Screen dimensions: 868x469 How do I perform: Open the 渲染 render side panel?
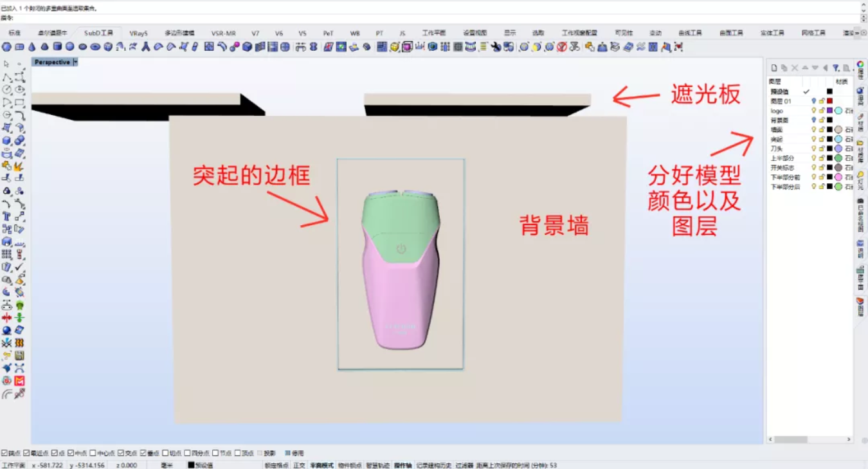[x=861, y=97]
